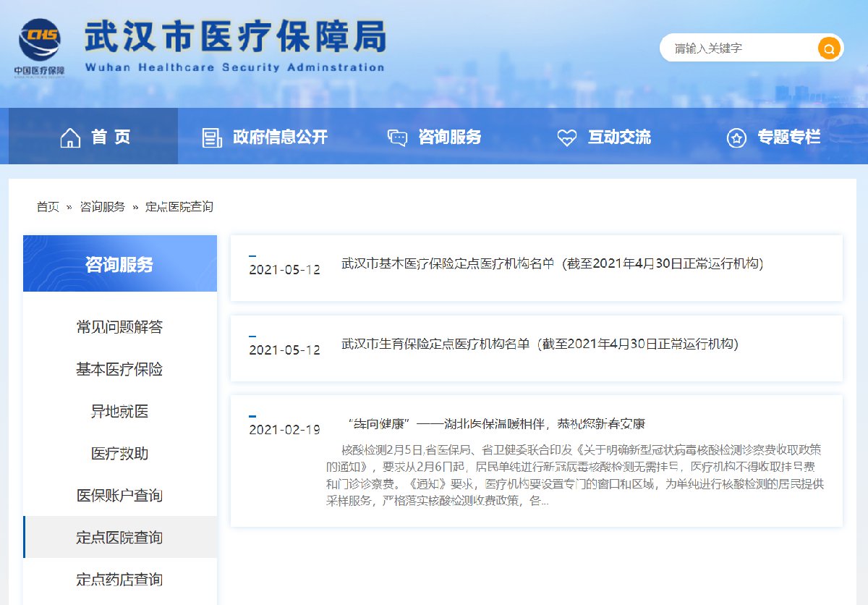Choose 异地就医 from the sidebar
The image size is (868, 605).
119,411
